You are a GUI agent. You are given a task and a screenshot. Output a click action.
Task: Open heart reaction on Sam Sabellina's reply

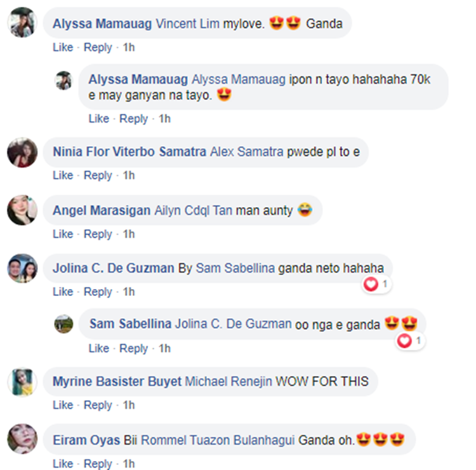tap(410, 340)
